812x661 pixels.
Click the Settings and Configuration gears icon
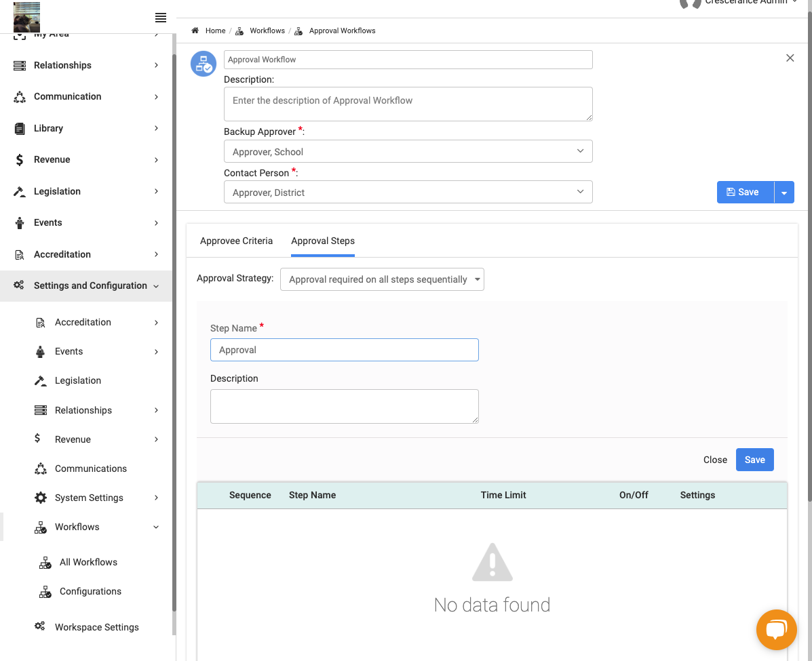pyautogui.click(x=18, y=285)
